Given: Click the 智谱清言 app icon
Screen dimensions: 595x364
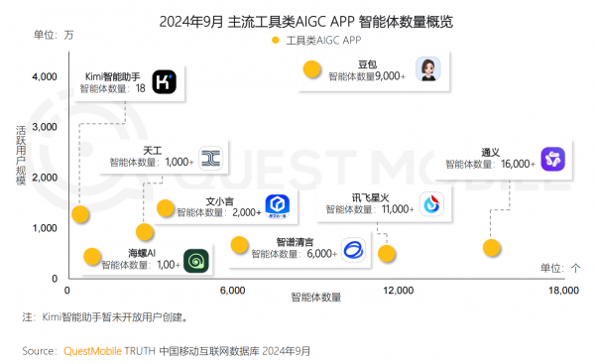Looking at the screenshot, I should 353,250.
